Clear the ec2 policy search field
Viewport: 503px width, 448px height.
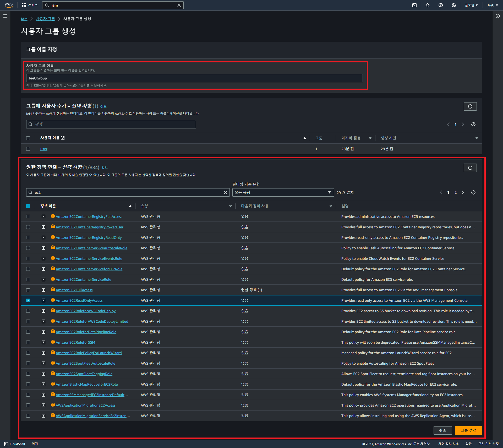pos(225,192)
